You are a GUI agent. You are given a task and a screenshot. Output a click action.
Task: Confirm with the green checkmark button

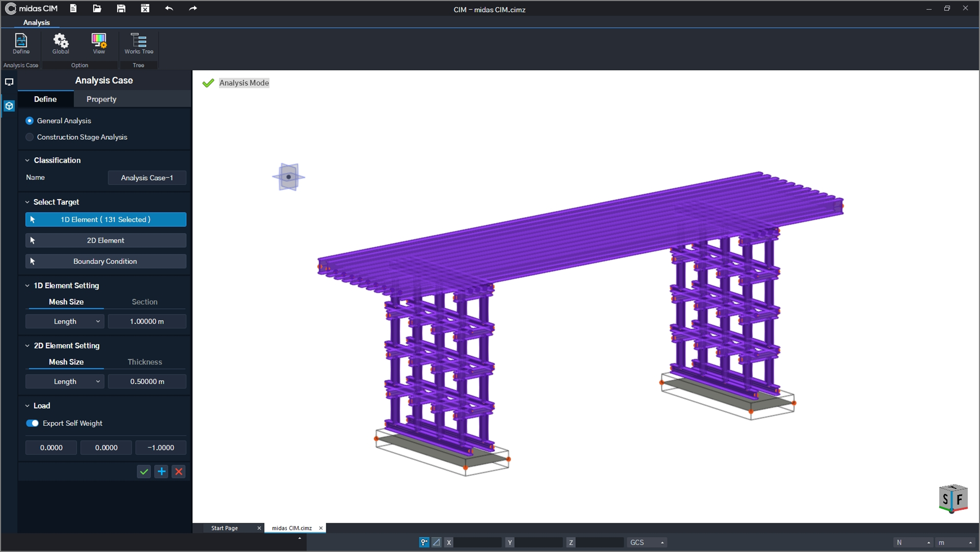click(144, 472)
